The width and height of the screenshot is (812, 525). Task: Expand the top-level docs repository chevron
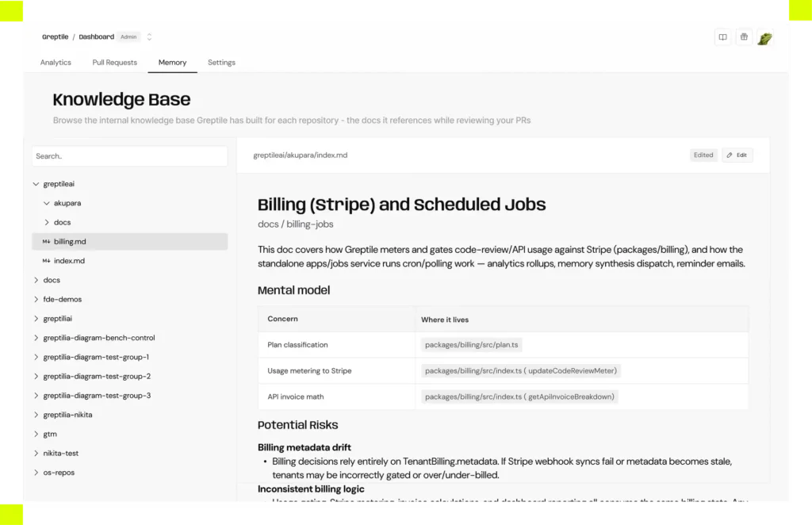click(x=36, y=280)
